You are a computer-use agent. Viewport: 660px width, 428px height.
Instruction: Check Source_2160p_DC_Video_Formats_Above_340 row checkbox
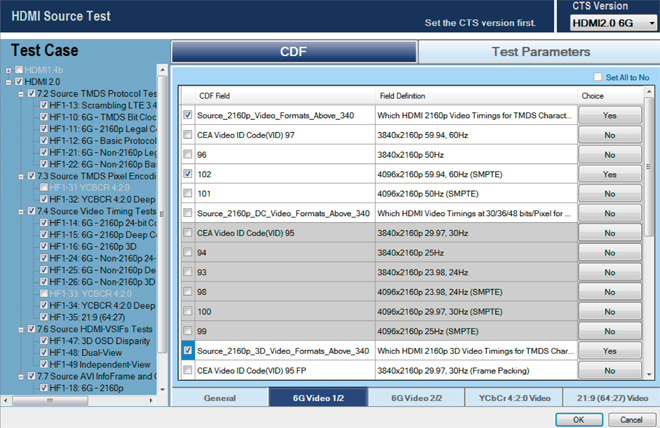tap(188, 213)
